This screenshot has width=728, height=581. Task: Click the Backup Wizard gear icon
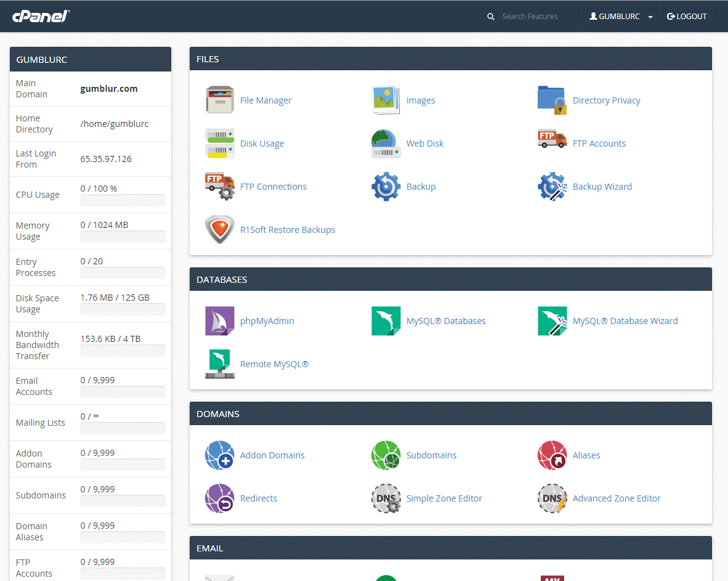pyautogui.click(x=552, y=186)
